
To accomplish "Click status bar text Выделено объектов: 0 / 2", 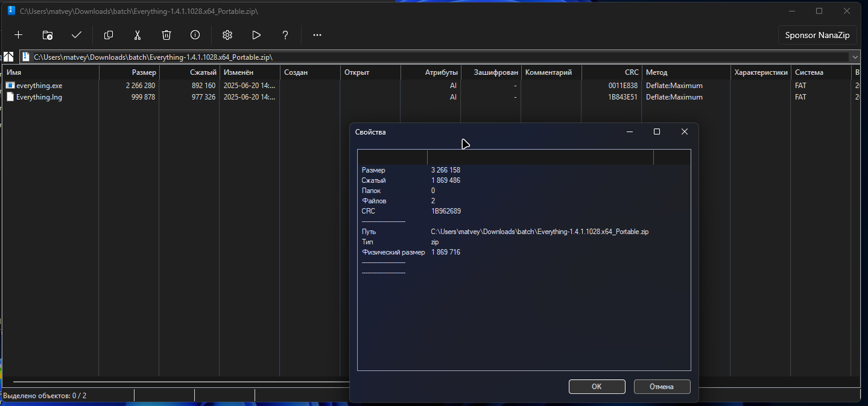I will point(45,396).
